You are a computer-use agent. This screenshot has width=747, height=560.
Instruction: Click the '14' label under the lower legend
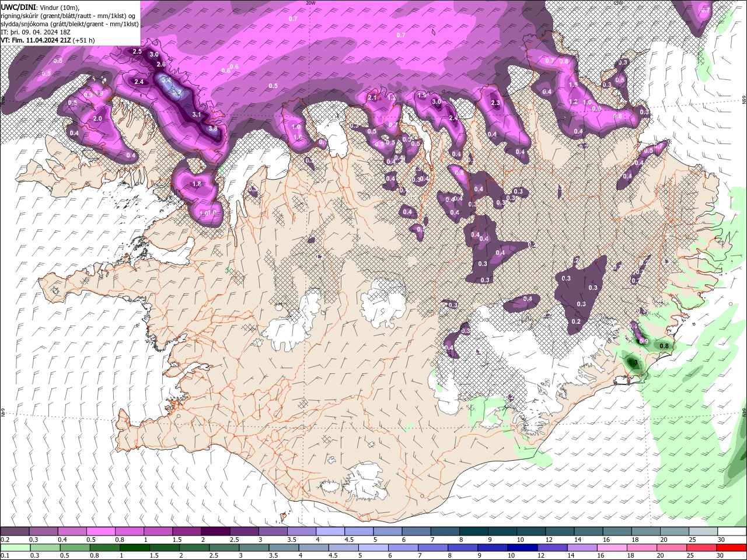pos(571,556)
